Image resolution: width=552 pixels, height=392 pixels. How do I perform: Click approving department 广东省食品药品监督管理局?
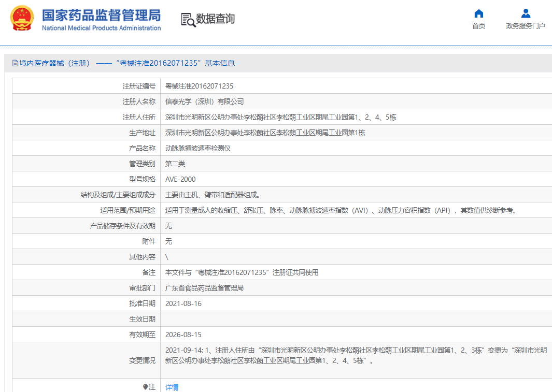pos(204,288)
